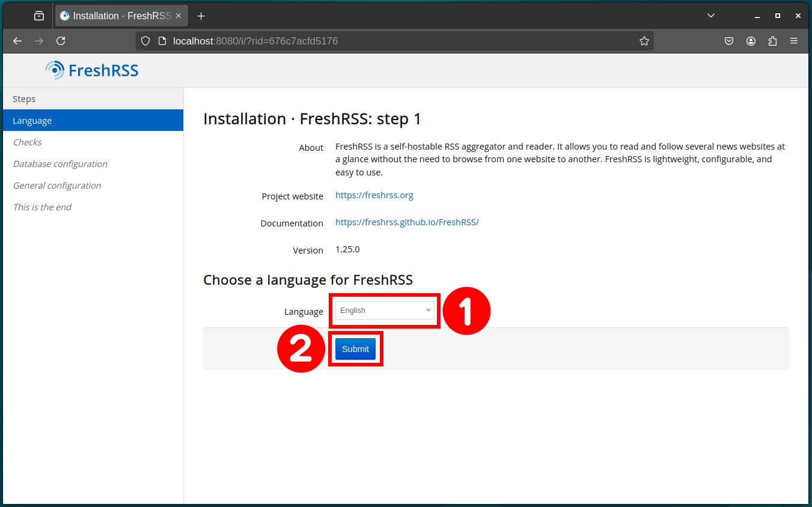Open the recent browsing Firefox View icon
Screen dimensions: 812x507
39,16
